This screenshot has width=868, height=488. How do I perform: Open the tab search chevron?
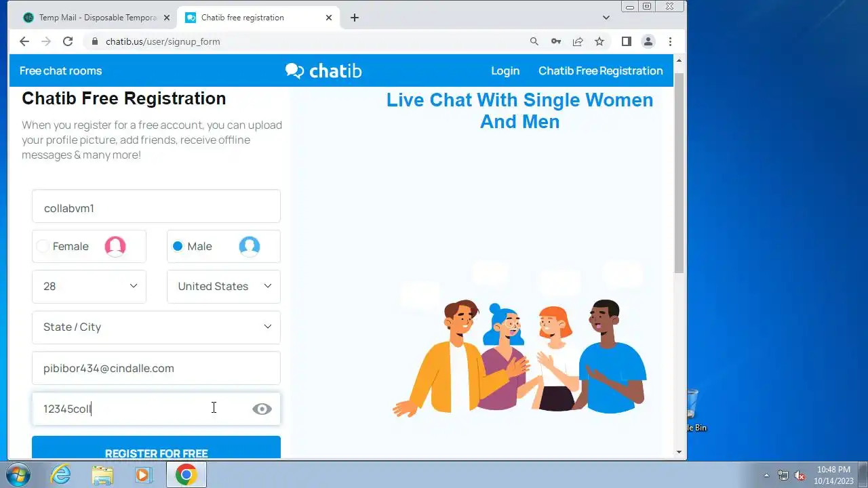pos(606,18)
